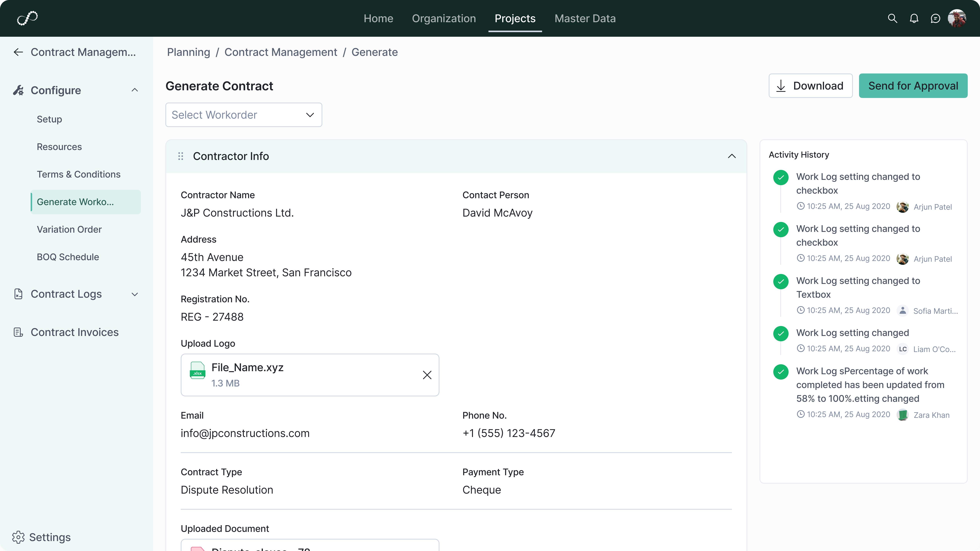Open Terms & Conditions page

coord(79,174)
